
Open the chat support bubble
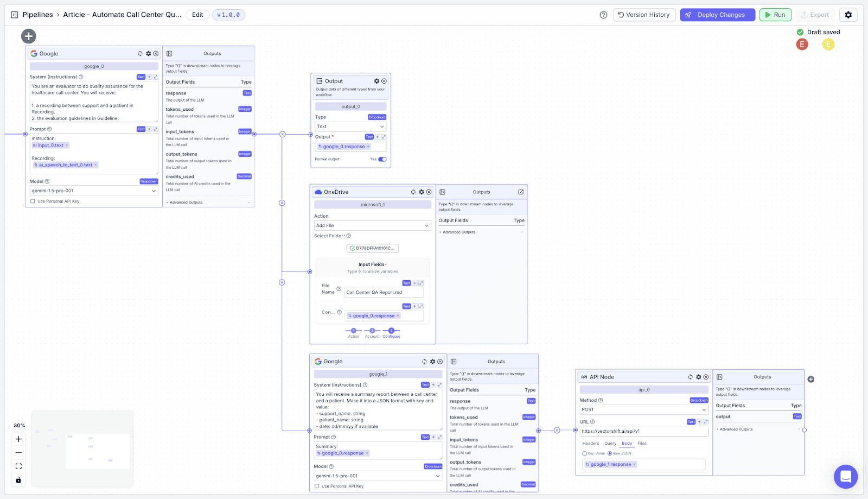[845, 477]
